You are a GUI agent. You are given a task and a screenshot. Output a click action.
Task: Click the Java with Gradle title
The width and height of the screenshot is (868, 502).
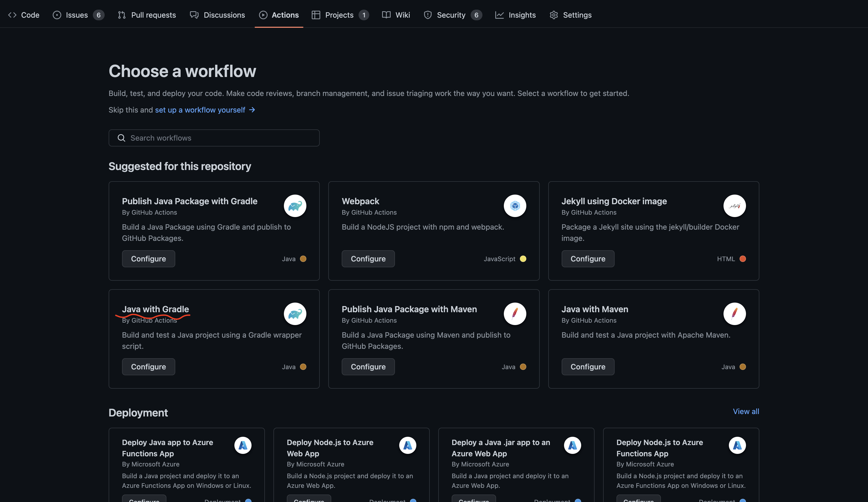click(155, 309)
